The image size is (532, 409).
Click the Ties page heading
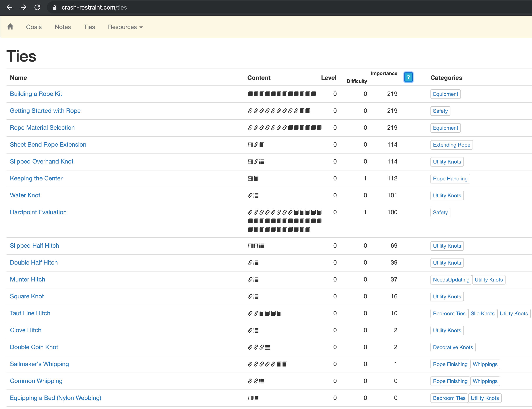(21, 56)
